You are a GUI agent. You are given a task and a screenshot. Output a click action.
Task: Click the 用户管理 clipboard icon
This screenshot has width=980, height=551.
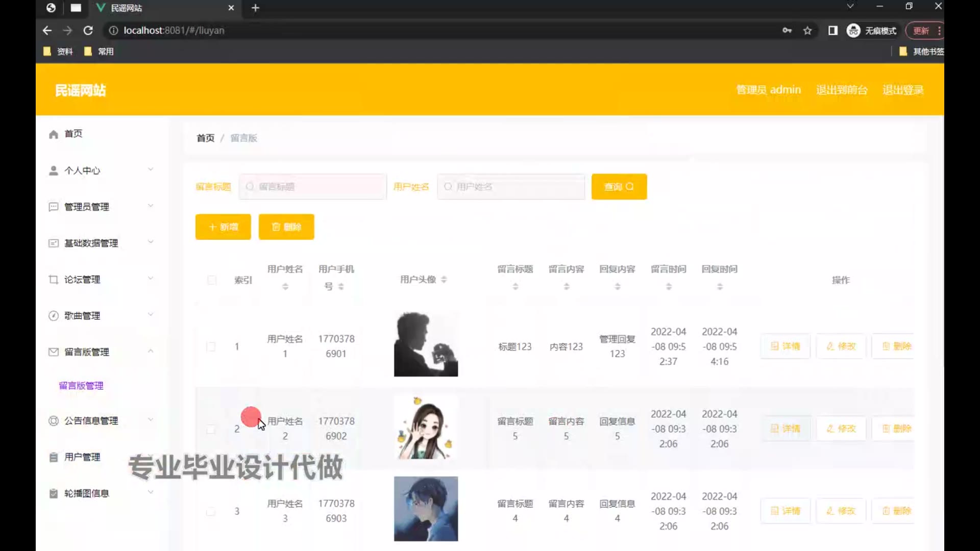point(54,457)
